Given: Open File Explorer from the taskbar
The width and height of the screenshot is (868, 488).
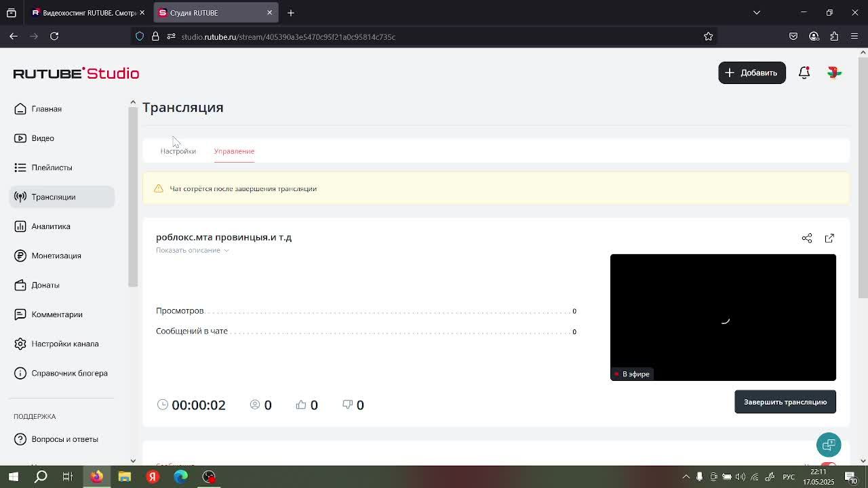Looking at the screenshot, I should point(124,477).
